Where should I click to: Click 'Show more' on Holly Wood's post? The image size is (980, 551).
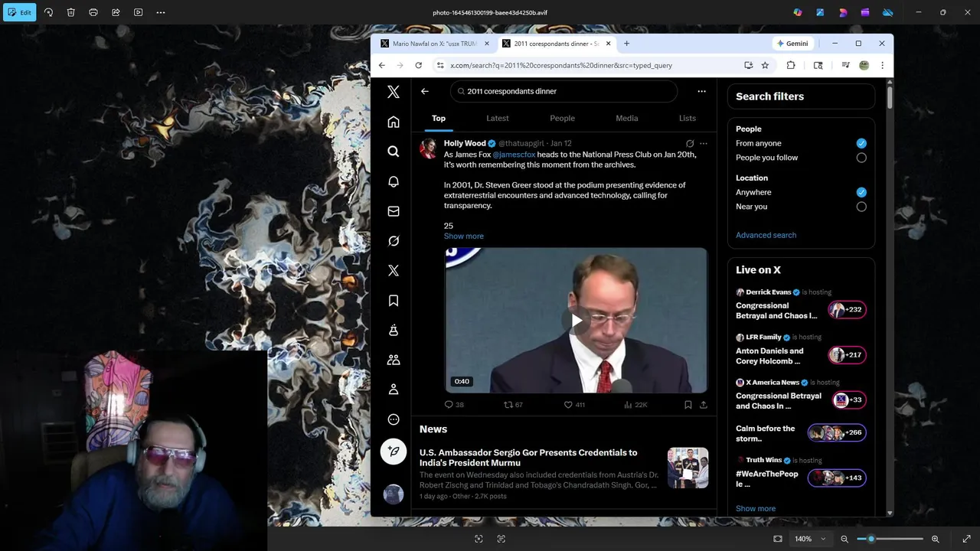(464, 236)
